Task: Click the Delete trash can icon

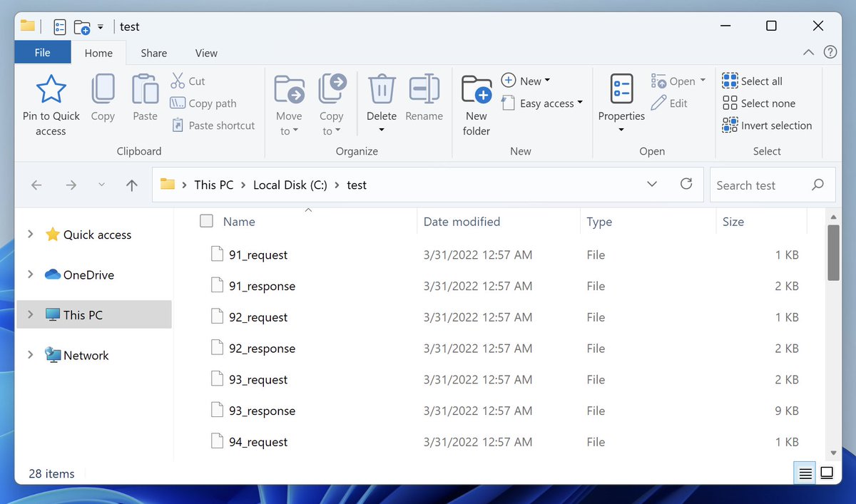Action: 382,89
